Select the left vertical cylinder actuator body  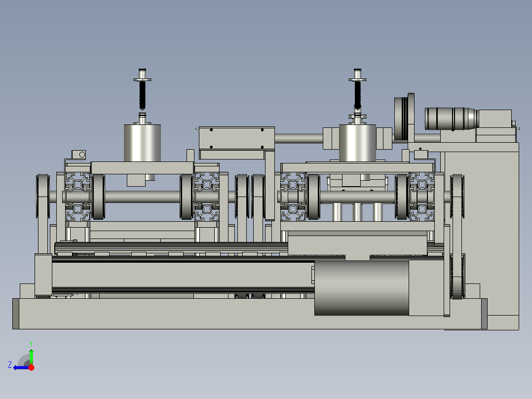(x=142, y=143)
